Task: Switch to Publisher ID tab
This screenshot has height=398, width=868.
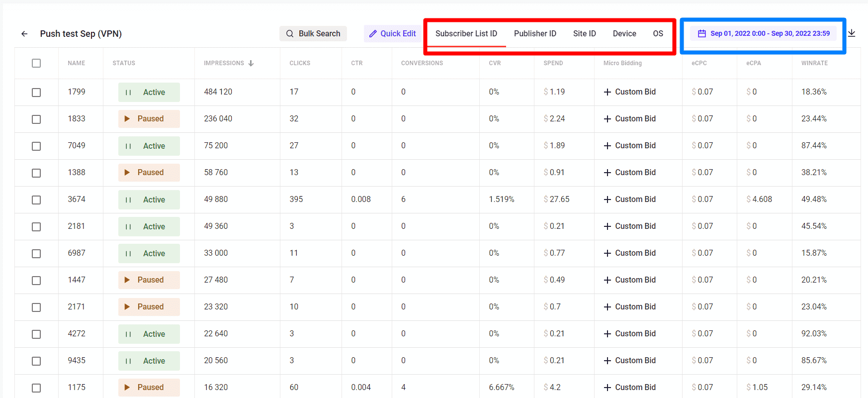Action: (535, 34)
